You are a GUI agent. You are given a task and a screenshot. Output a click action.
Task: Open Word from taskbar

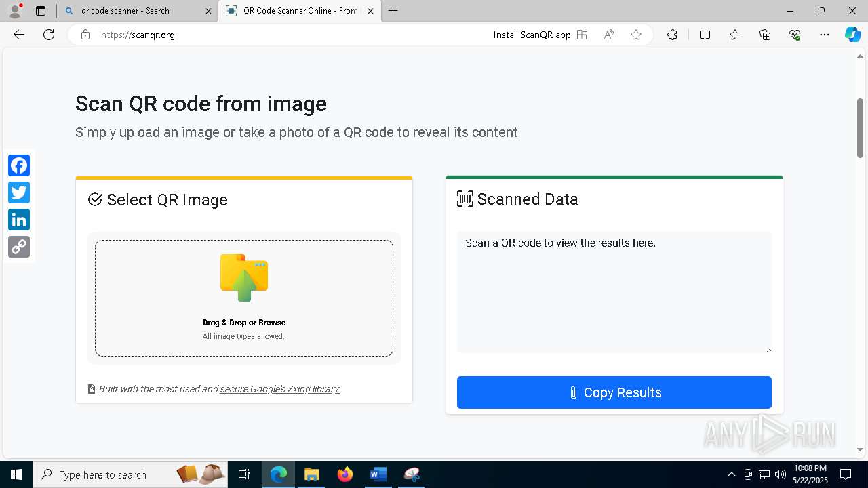click(x=378, y=474)
